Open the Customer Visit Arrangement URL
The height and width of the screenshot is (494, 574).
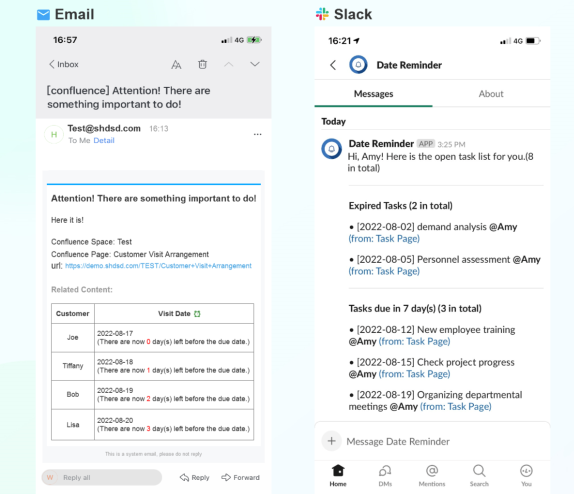158,265
